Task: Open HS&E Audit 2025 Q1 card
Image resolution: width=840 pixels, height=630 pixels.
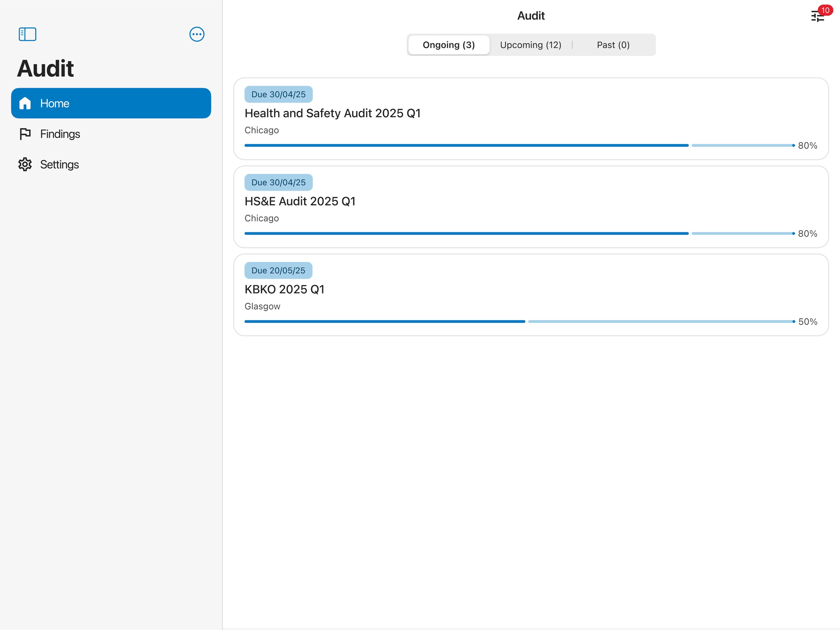Action: pos(531,207)
